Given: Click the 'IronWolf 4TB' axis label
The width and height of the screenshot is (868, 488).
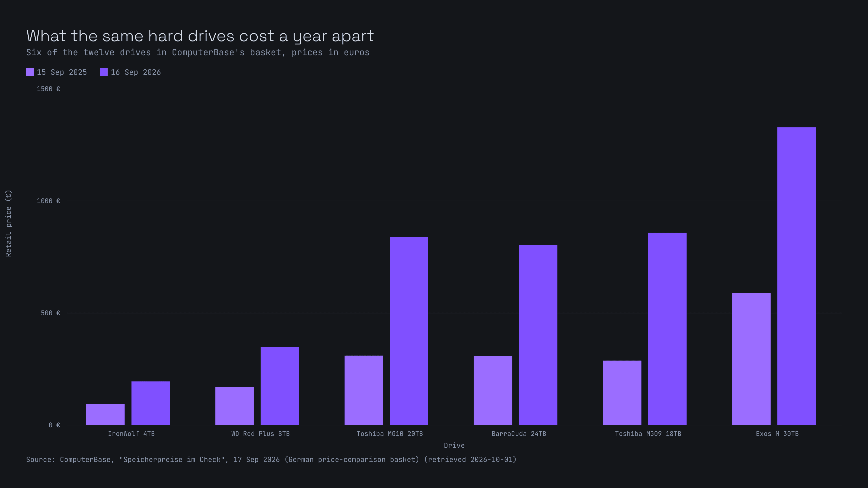Looking at the screenshot, I should tap(131, 434).
